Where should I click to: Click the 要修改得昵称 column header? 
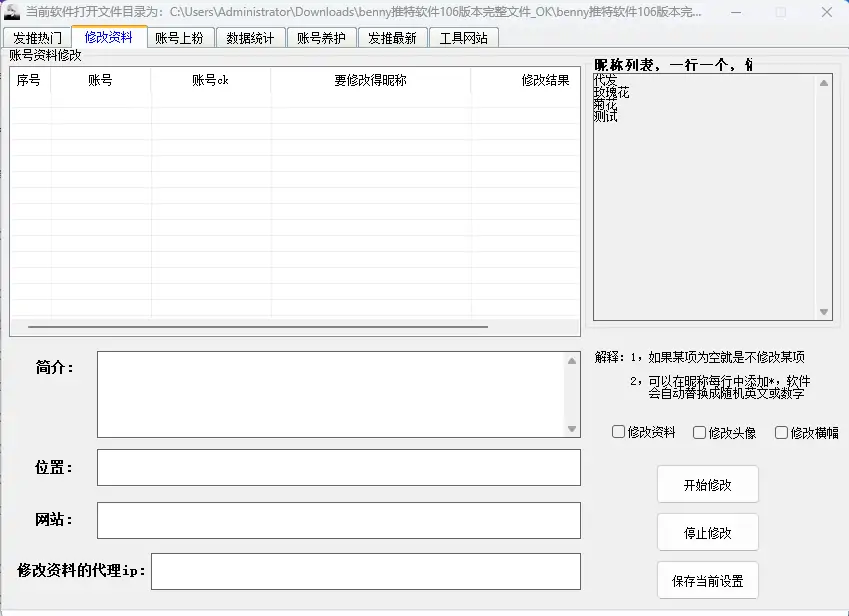[370, 81]
